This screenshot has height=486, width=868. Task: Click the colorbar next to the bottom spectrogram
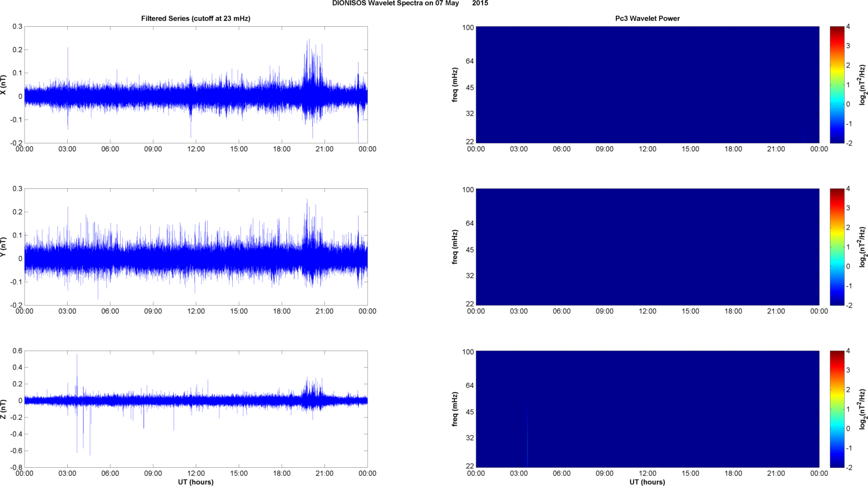[837, 409]
